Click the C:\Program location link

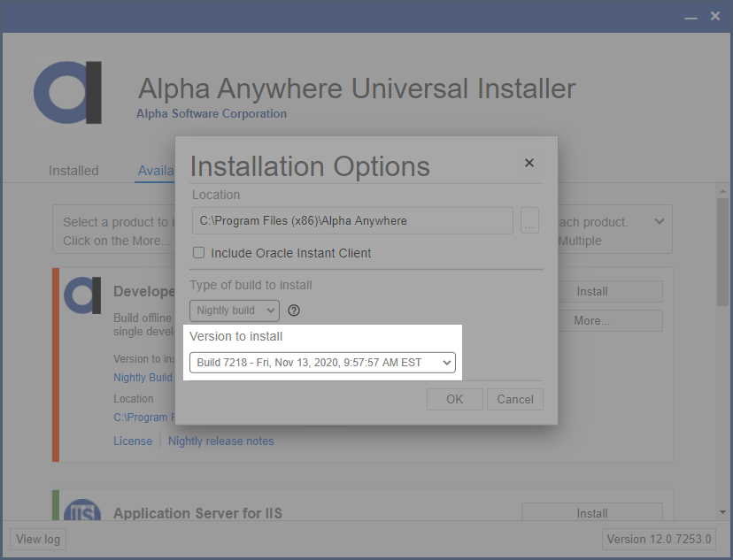(x=144, y=417)
